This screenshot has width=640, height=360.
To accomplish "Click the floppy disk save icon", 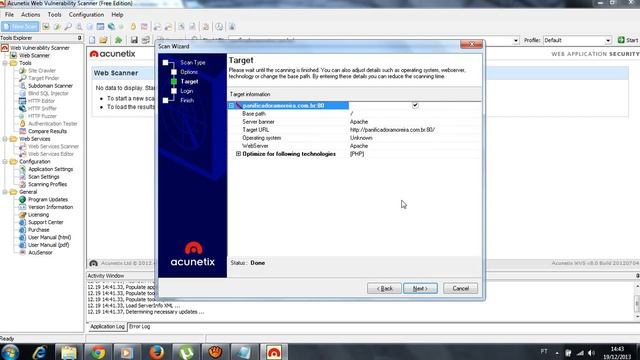I will coord(134,40).
